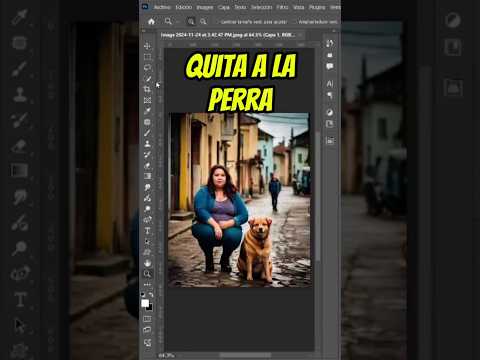Open the Archivo menu
This screenshot has width=480, height=360.
tap(162, 7)
